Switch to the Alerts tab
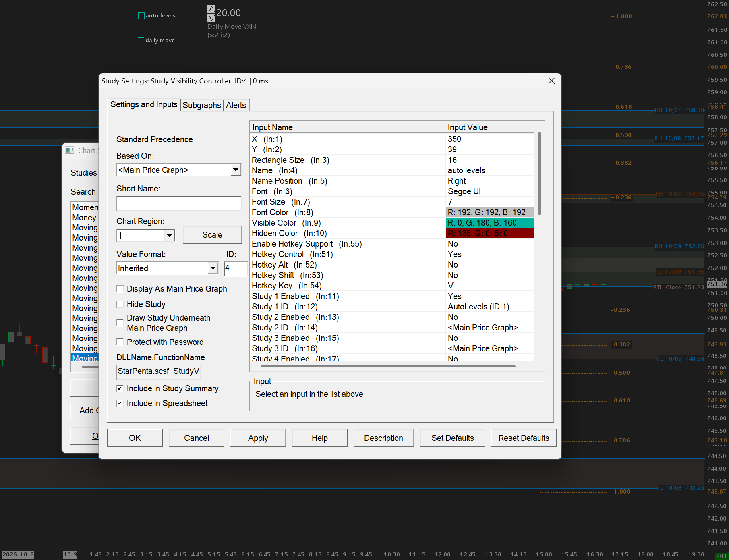This screenshot has height=560, width=729. click(236, 105)
